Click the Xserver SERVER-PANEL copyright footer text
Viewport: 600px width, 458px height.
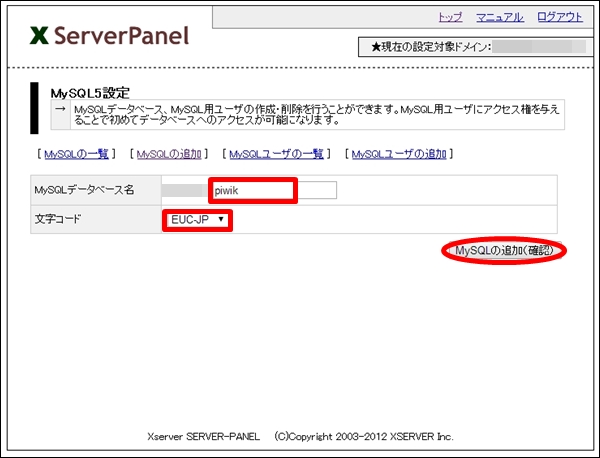(300, 437)
